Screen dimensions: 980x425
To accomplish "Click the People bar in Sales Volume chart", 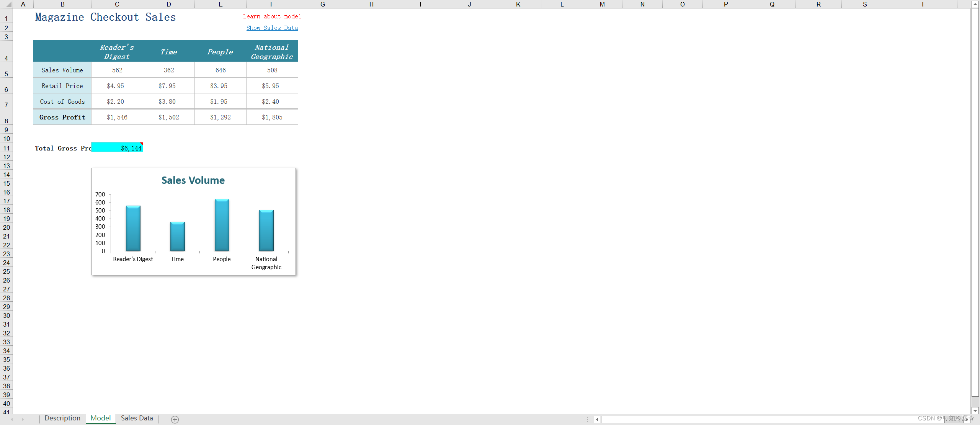I will [x=222, y=225].
